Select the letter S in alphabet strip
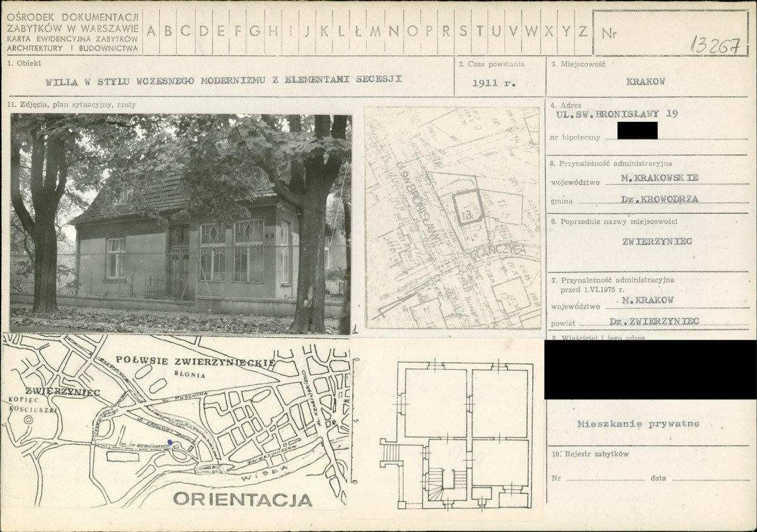This screenshot has width=757, height=532. 463,31
